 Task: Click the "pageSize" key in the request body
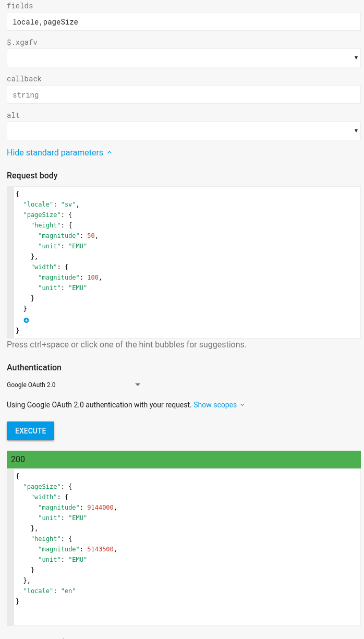coord(42,215)
